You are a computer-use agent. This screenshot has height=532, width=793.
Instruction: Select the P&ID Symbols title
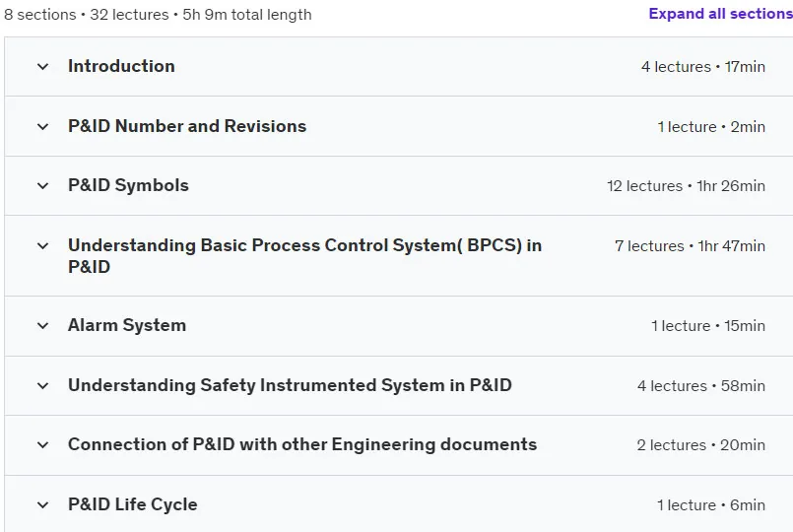pyautogui.click(x=128, y=185)
